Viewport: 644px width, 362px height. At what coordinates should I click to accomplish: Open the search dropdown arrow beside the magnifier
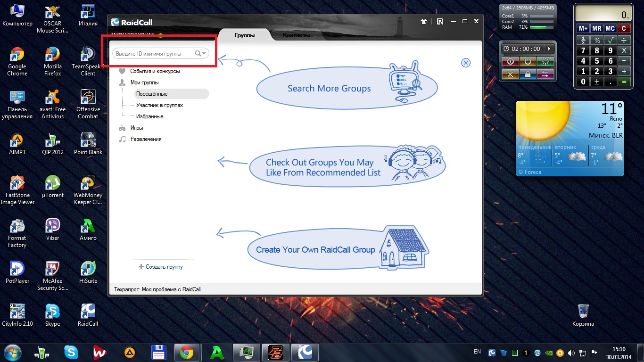pos(204,54)
